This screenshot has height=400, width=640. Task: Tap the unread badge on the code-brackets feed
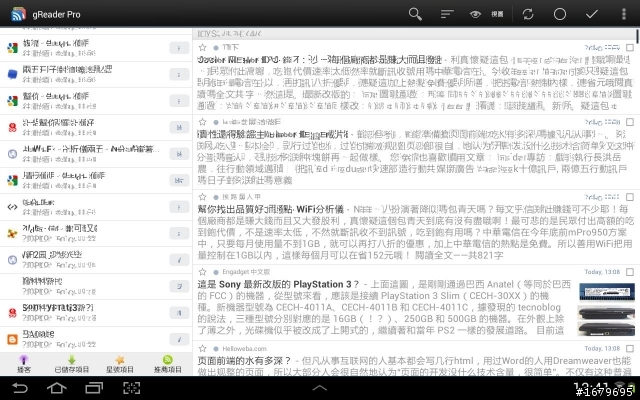179,207
